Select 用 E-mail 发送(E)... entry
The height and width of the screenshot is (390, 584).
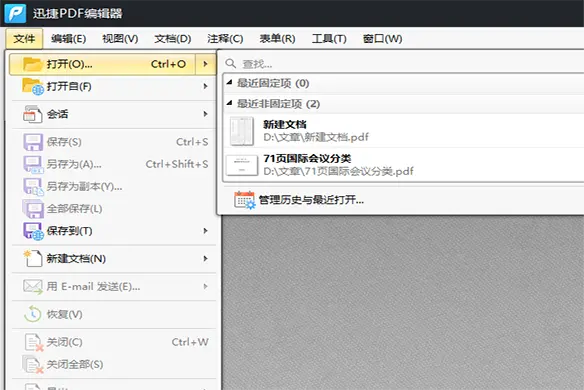[x=112, y=286]
